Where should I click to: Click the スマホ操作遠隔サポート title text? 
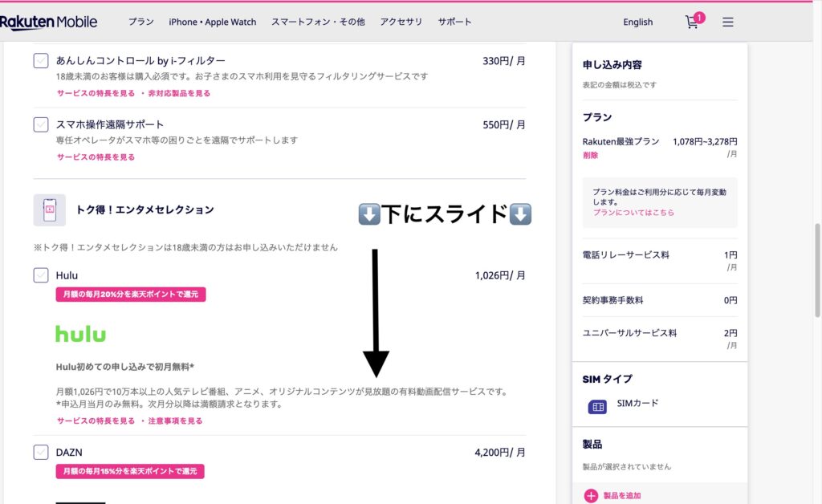[110, 124]
